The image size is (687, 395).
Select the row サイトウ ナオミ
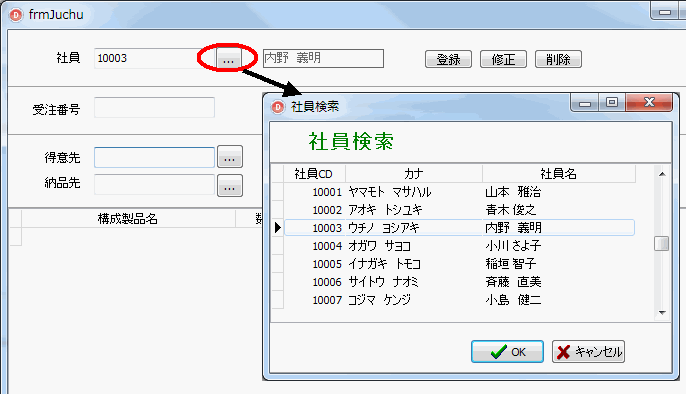(459, 282)
